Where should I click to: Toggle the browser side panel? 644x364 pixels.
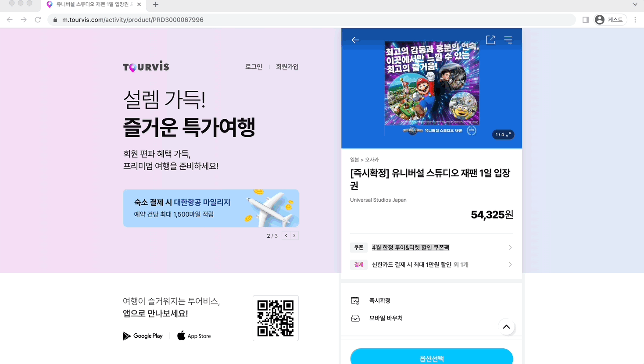click(x=586, y=20)
